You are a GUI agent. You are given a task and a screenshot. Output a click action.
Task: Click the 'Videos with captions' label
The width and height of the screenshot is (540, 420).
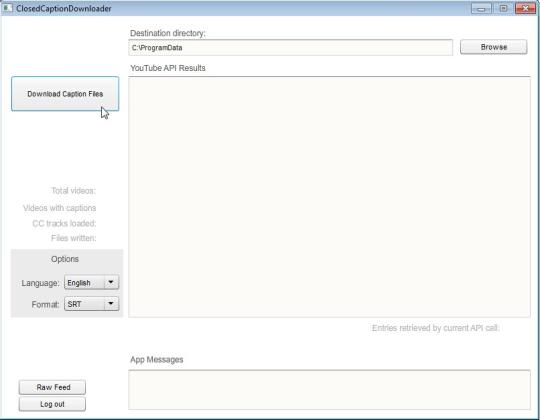60,208
